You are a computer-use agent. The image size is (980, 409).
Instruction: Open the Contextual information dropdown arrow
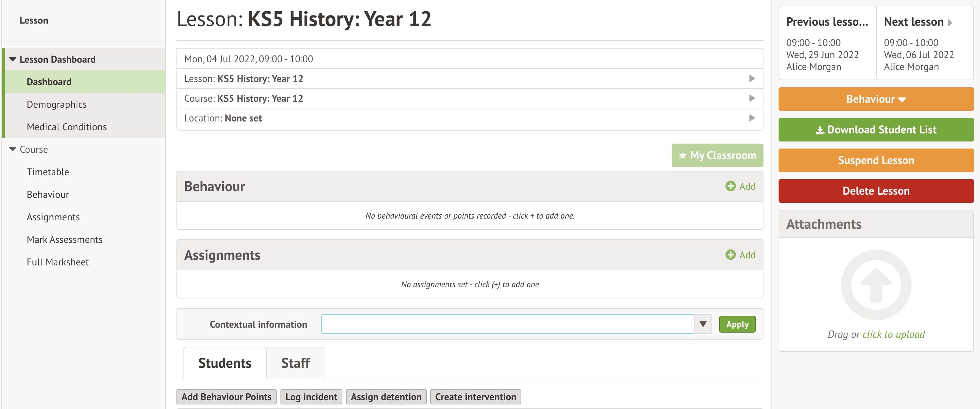(x=703, y=324)
